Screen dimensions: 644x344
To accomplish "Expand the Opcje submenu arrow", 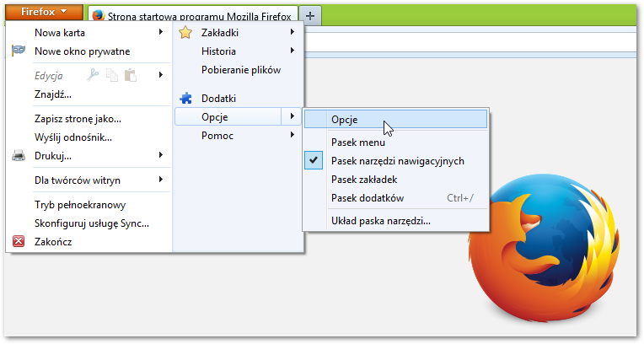I will (x=292, y=116).
